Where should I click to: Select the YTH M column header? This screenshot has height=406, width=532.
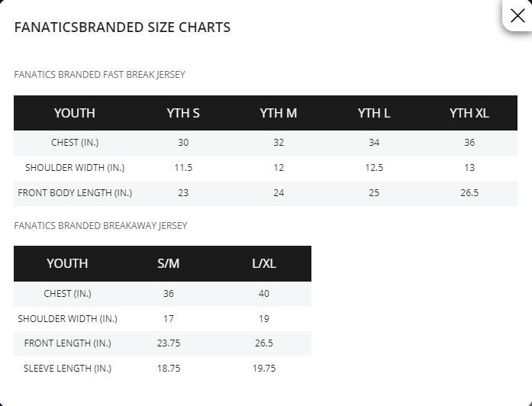click(279, 113)
